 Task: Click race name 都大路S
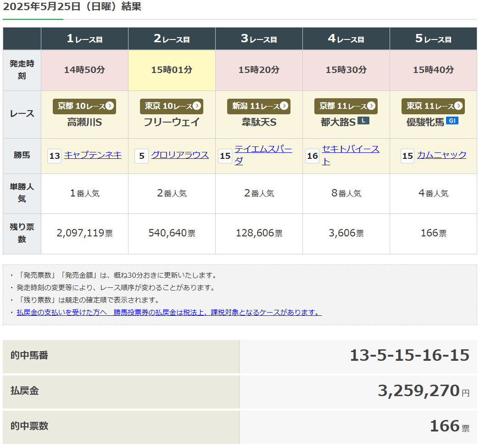pyautogui.click(x=338, y=122)
